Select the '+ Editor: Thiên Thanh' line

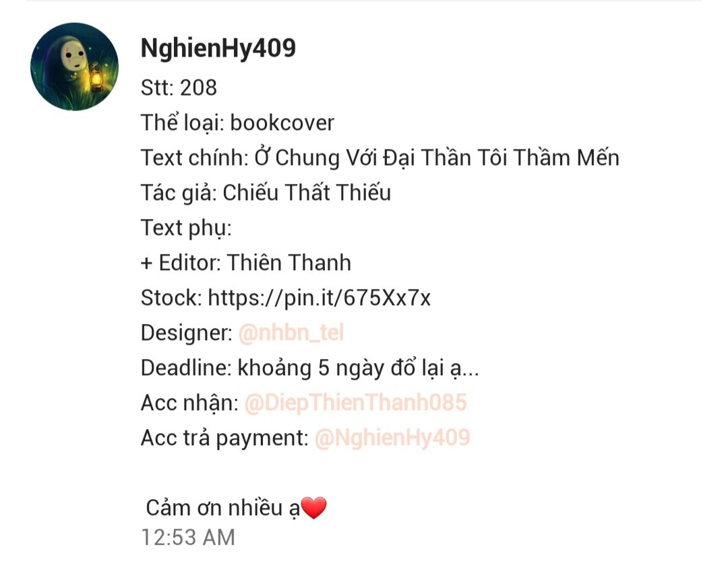(245, 263)
